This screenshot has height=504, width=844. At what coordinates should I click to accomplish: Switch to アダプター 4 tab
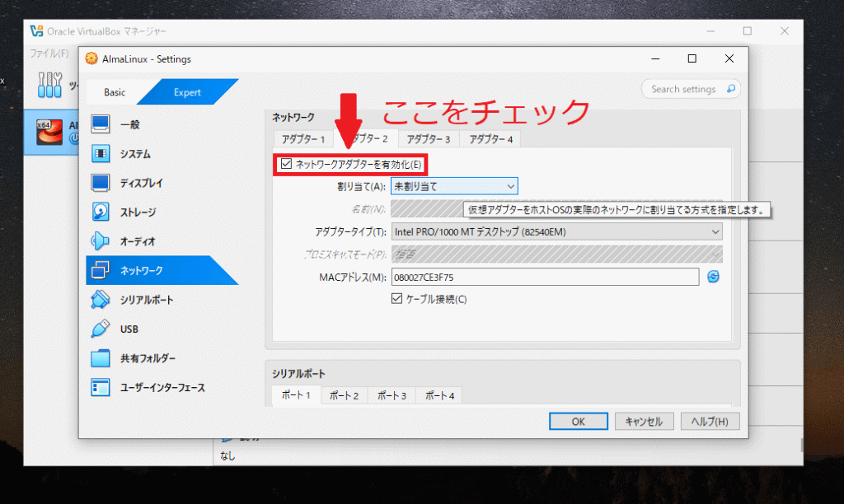click(x=491, y=139)
